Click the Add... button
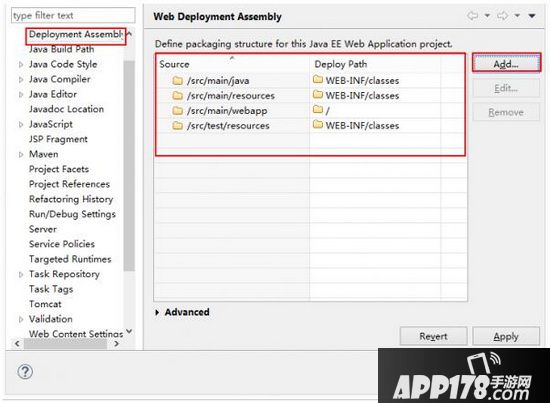The height and width of the screenshot is (403, 550). 506,63
